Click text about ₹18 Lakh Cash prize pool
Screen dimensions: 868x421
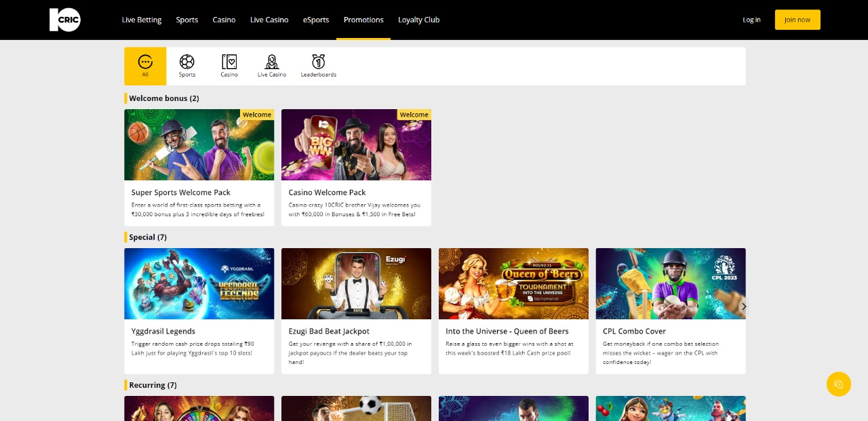point(509,348)
